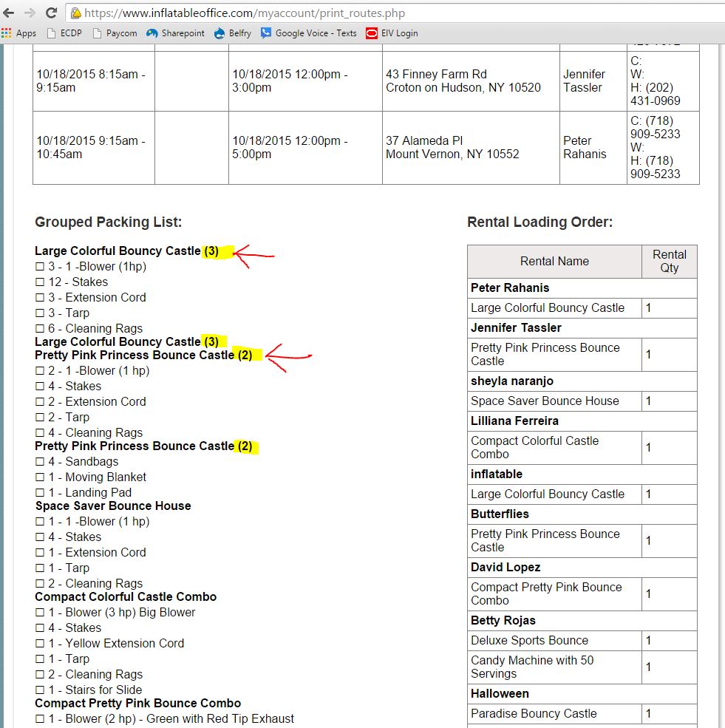Click the Rental Name column header
This screenshot has width=725, height=728.
(x=554, y=261)
